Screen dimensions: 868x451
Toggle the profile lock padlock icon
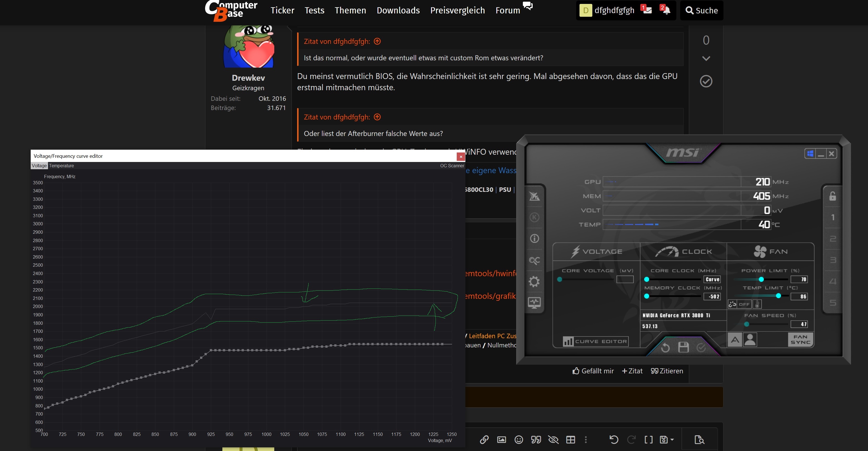coord(832,196)
